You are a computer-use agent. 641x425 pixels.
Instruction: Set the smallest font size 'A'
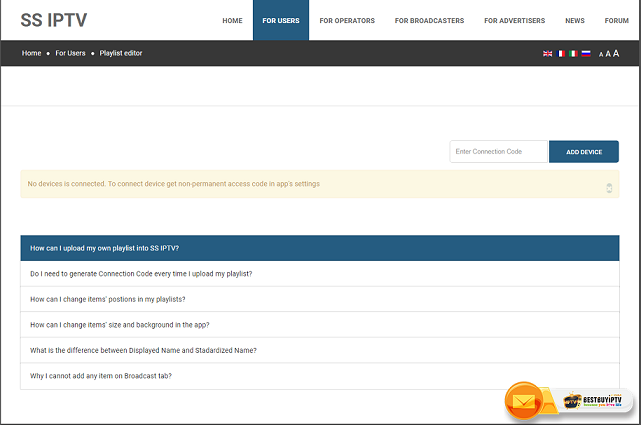[601, 54]
